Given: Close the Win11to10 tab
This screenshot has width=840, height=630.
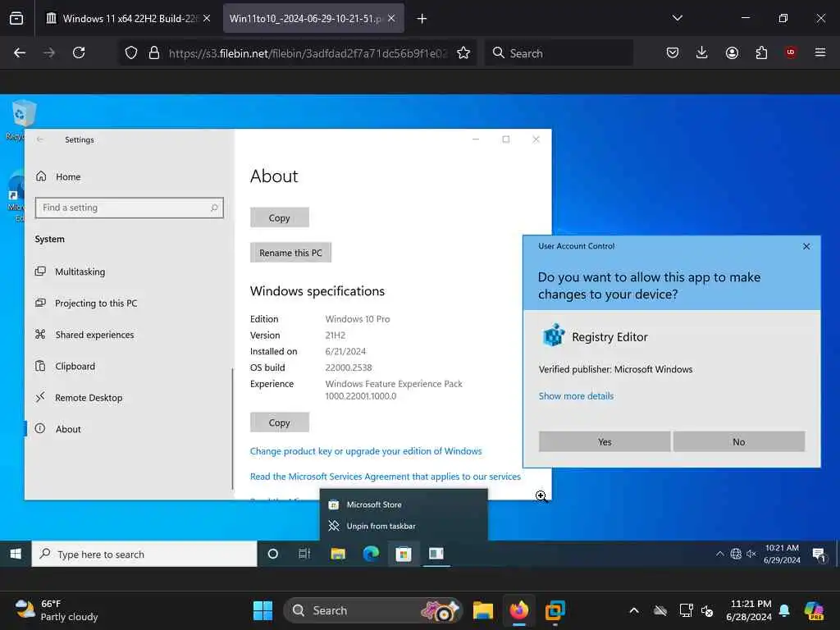Looking at the screenshot, I should click(x=391, y=18).
